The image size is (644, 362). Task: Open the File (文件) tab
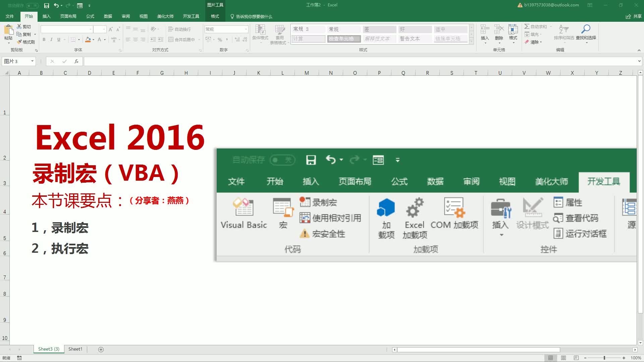pyautogui.click(x=10, y=16)
